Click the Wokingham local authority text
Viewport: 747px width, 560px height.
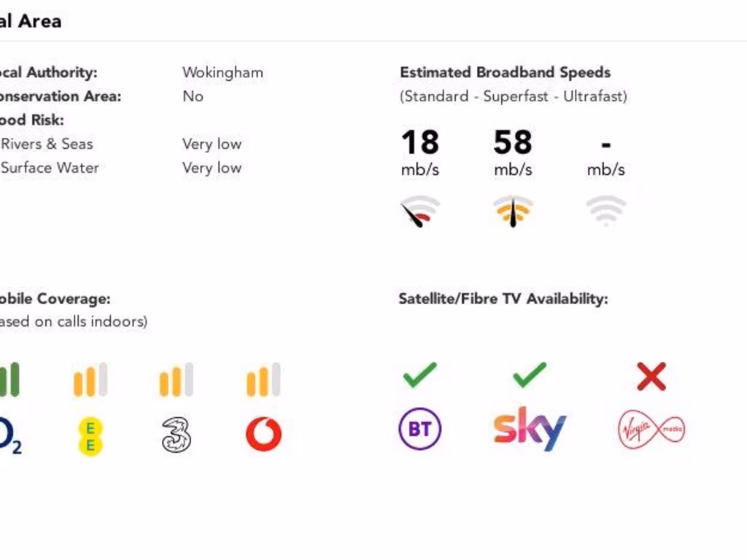coord(222,72)
